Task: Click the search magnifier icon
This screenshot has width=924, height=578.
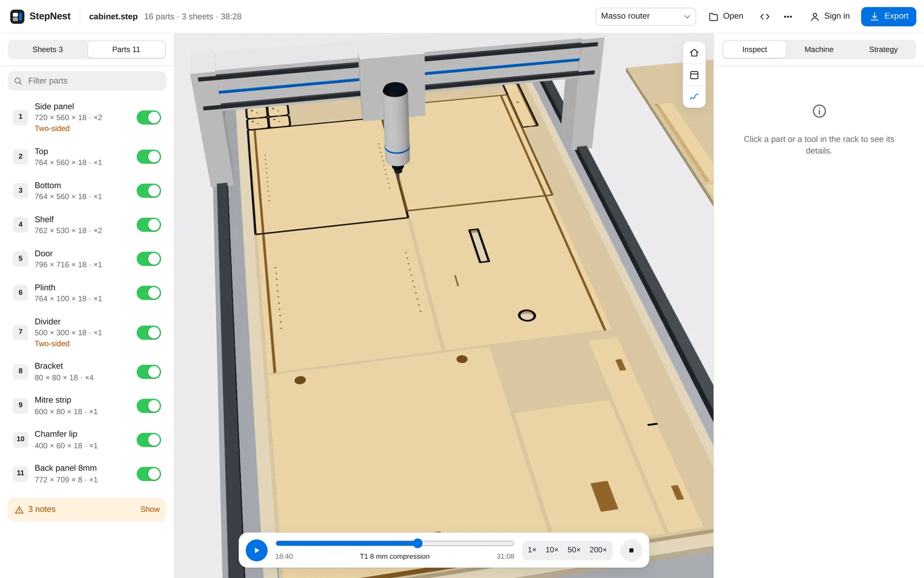Action: 18,81
